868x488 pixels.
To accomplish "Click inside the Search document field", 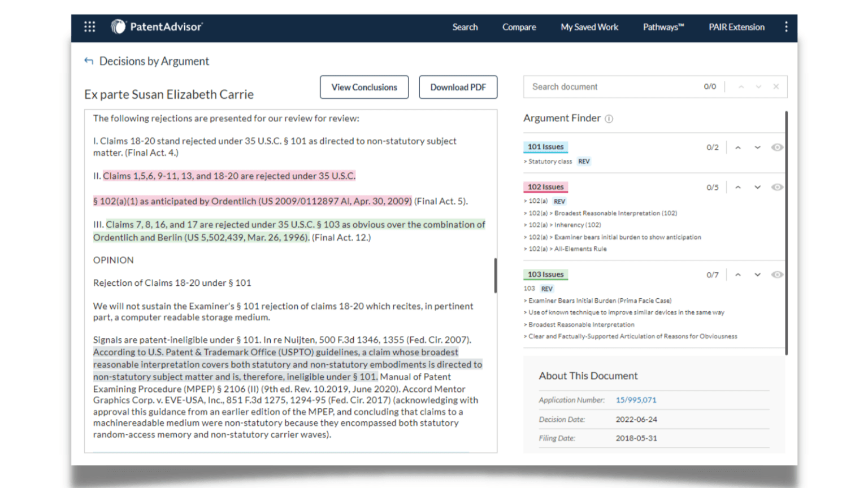I will [582, 86].
